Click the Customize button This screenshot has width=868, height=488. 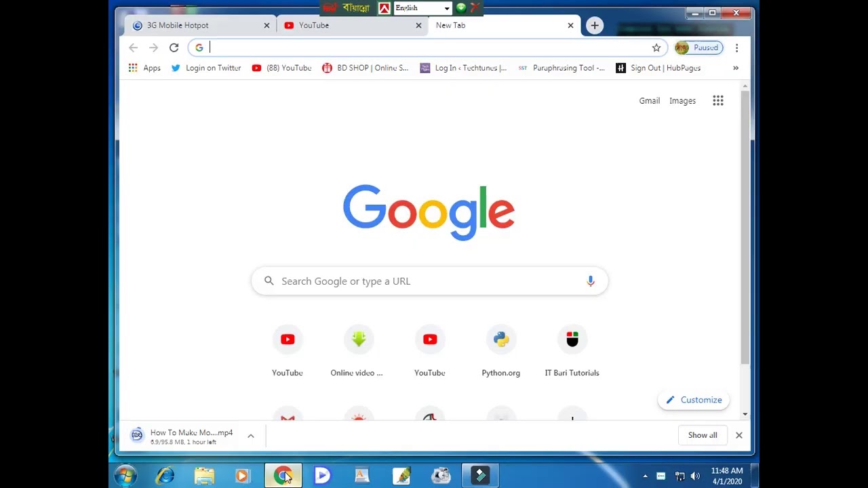(694, 400)
